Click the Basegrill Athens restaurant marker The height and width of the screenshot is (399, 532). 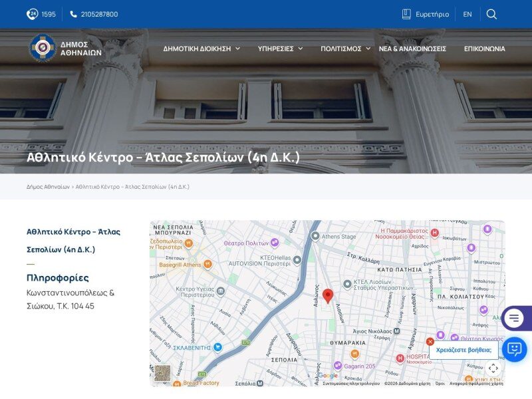coord(207,264)
